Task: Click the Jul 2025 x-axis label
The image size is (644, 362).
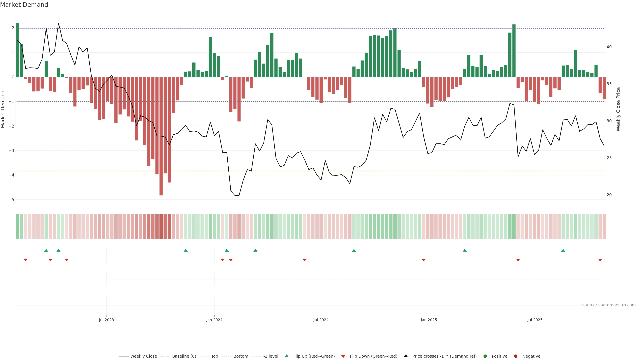Action: [535, 320]
